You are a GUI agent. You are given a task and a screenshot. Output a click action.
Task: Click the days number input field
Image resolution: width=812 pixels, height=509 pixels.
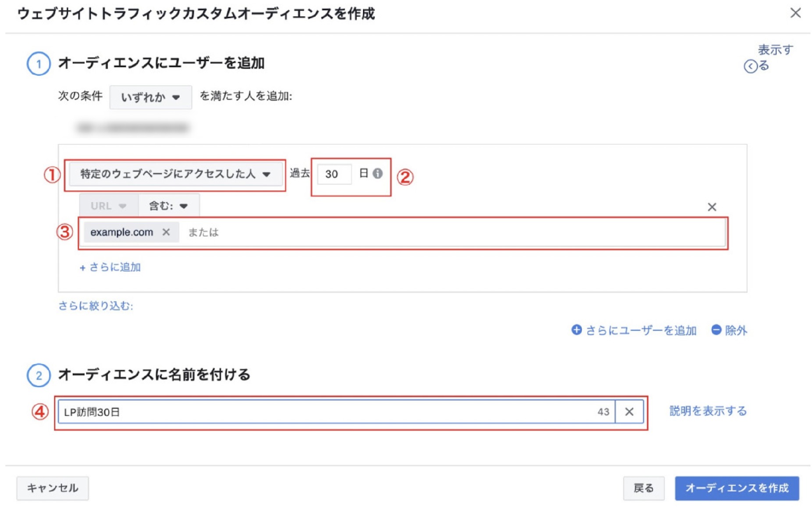[334, 174]
